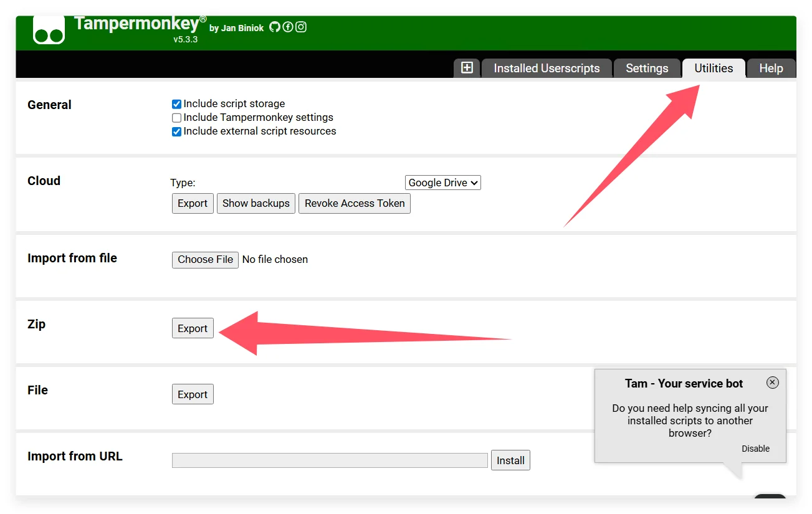Toggle Include script storage checkbox
The image size is (812, 514).
click(x=176, y=104)
